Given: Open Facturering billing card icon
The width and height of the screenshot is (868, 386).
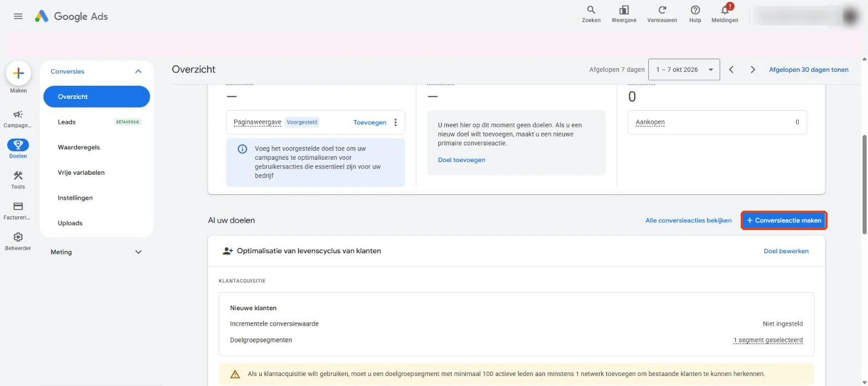Looking at the screenshot, I should tap(18, 206).
